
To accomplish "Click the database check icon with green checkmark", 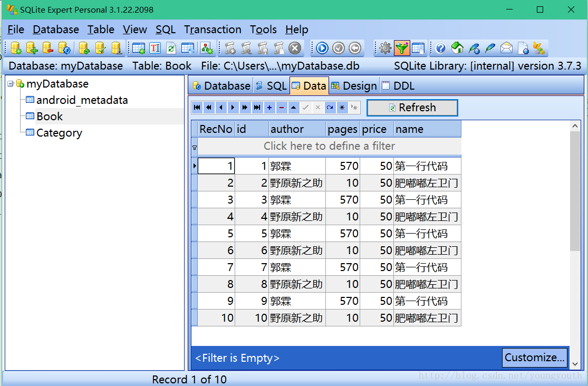I will pyautogui.click(x=100, y=48).
